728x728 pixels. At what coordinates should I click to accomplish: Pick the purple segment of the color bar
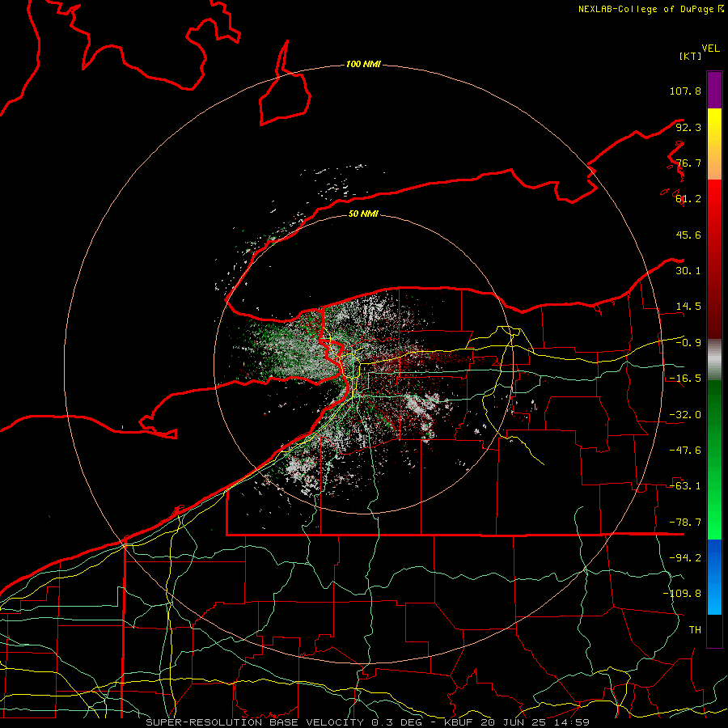(714, 90)
